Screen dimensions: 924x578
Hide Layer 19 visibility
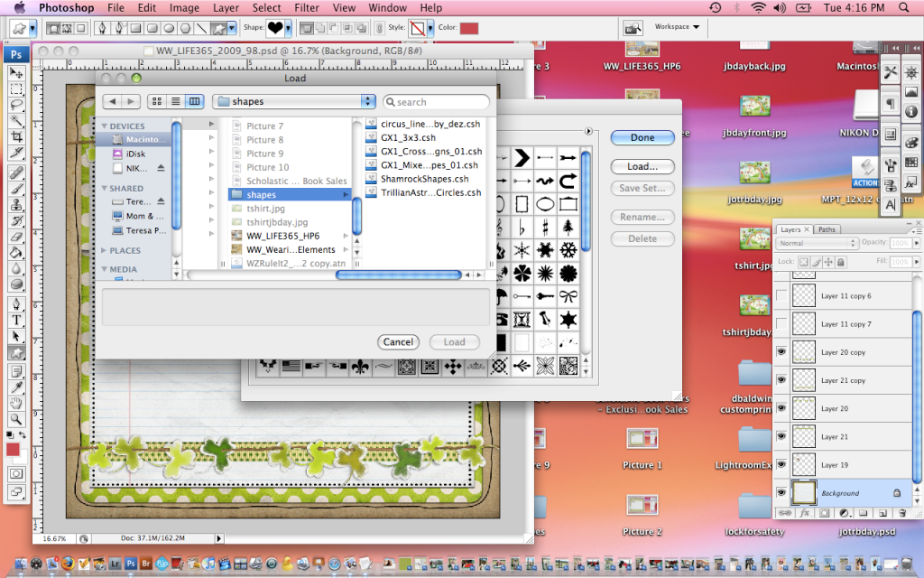coord(781,465)
